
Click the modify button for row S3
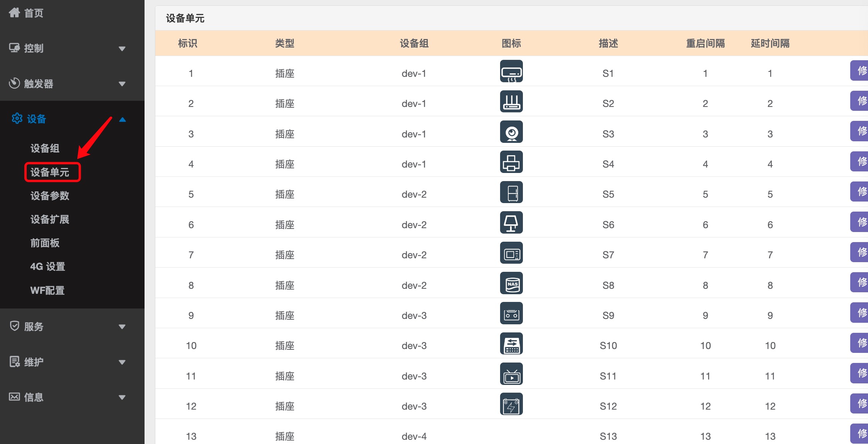tap(859, 131)
